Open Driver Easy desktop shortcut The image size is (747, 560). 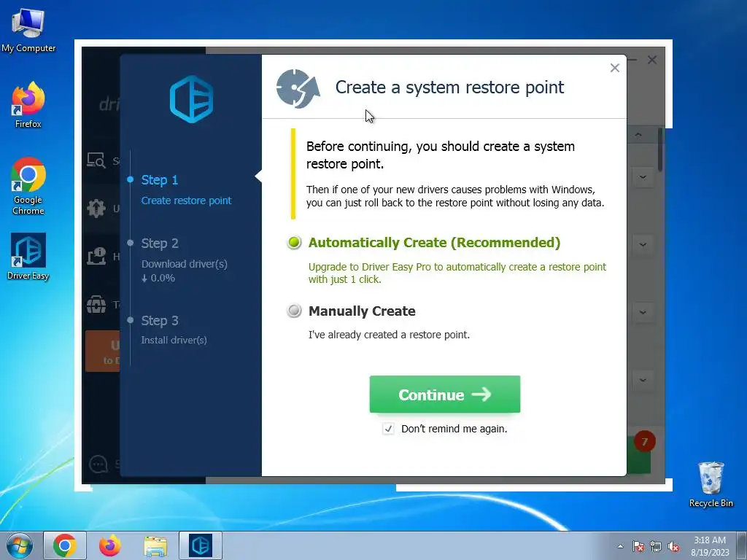pos(28,256)
